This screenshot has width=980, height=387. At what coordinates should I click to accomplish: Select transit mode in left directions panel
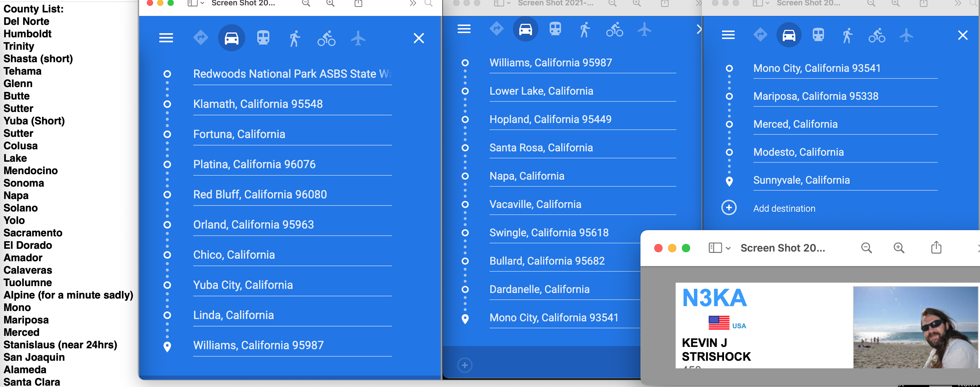[263, 38]
